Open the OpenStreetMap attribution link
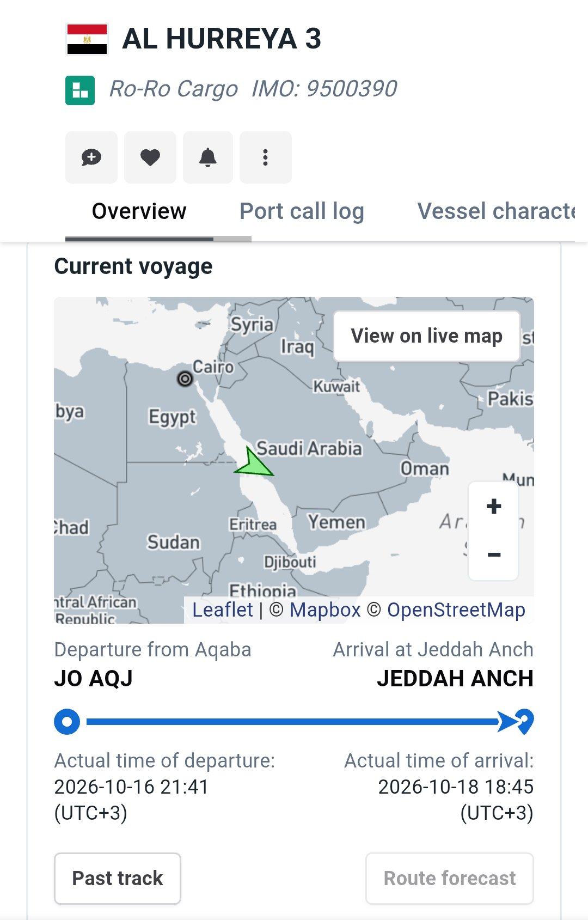This screenshot has width=588, height=920. pos(456,610)
